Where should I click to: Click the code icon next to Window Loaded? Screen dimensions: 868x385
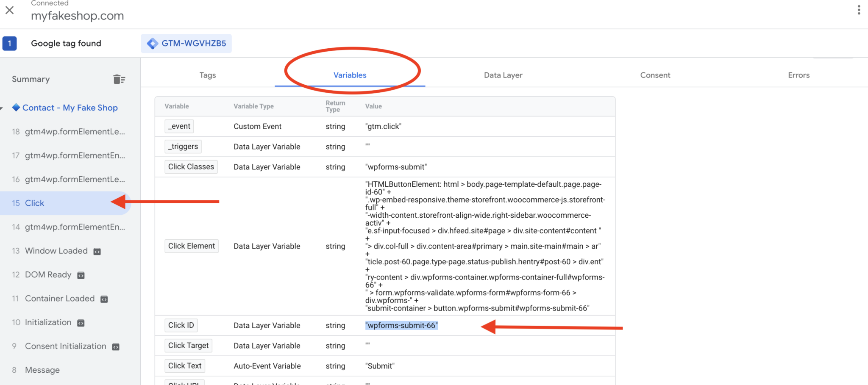97,251
